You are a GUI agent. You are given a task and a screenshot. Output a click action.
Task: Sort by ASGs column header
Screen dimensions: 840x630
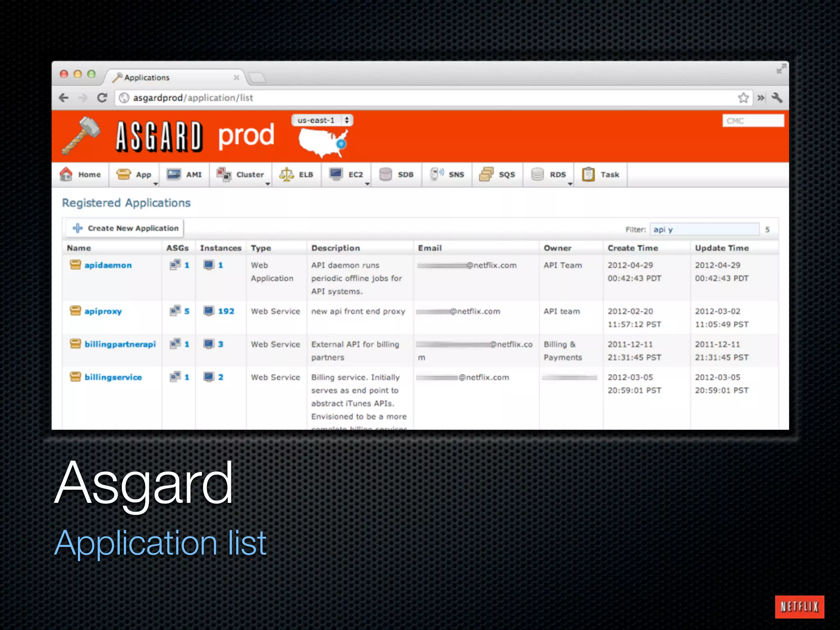(x=177, y=248)
